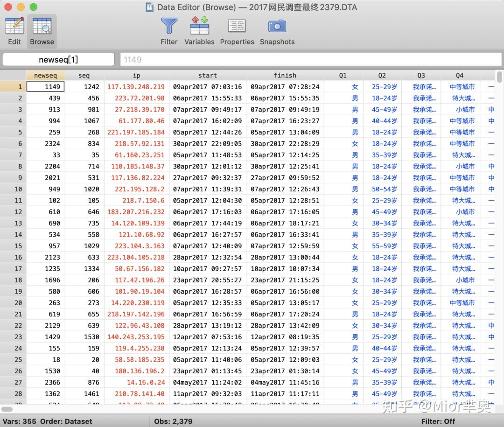Viewport: 504px width, 427px height.
Task: Select the newseq column header
Action: tap(45, 75)
